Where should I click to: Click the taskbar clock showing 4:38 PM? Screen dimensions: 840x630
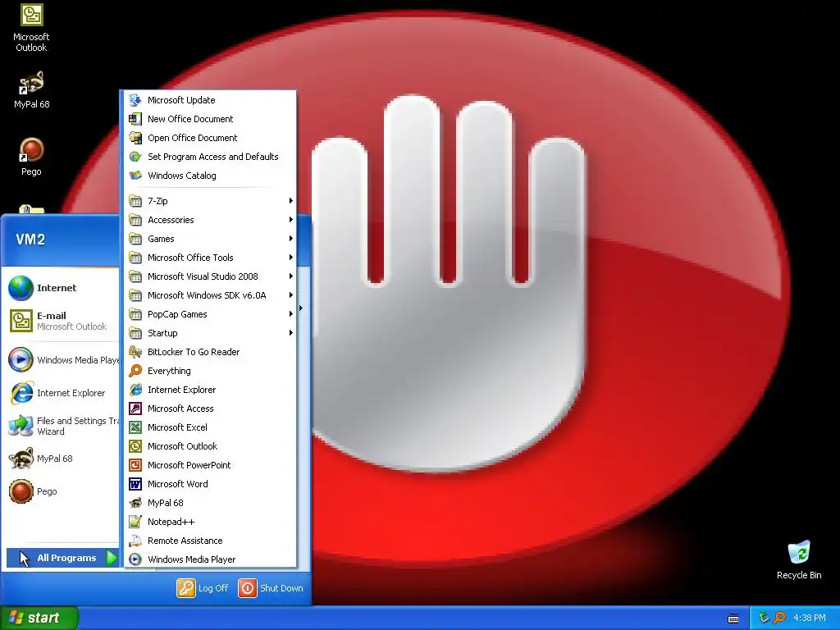[x=810, y=619]
